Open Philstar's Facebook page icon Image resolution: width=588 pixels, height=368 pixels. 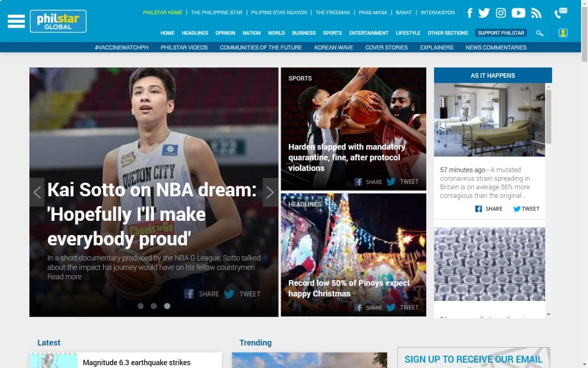[469, 13]
